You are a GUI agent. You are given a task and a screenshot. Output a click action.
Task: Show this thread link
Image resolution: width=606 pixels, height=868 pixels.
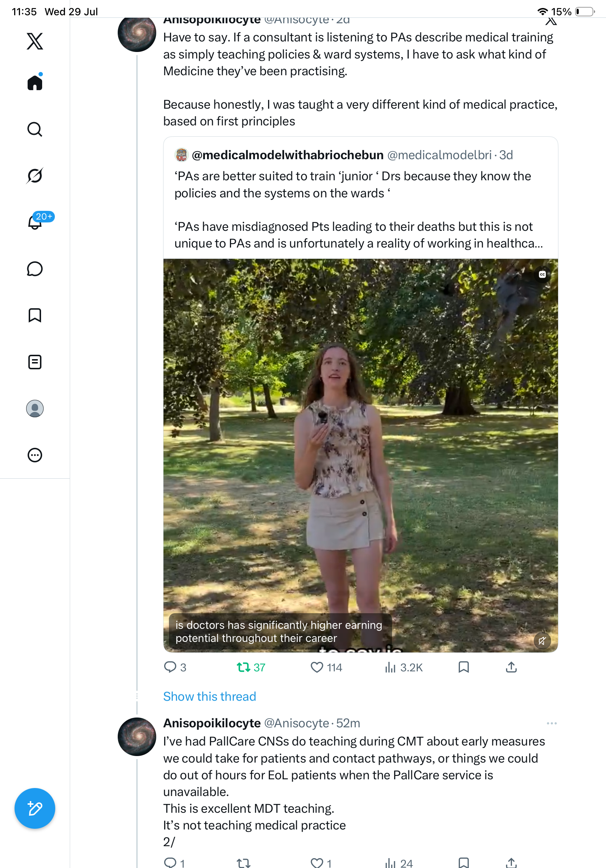[x=210, y=696]
